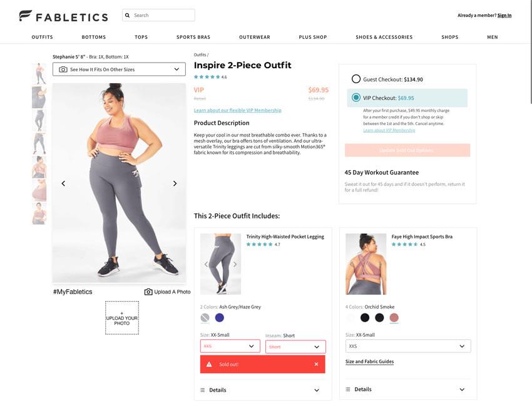The image size is (532, 403).
Task: Click the search magnifier icon
Action: point(128,15)
